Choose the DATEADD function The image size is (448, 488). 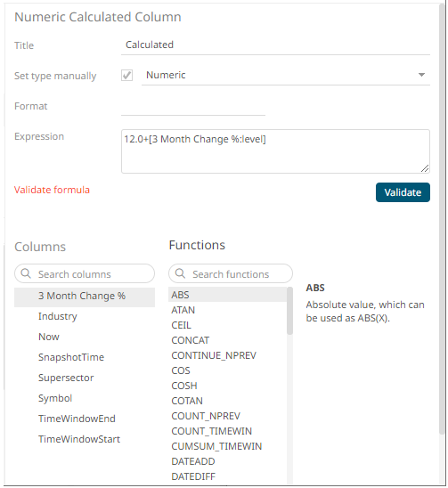tap(227, 461)
